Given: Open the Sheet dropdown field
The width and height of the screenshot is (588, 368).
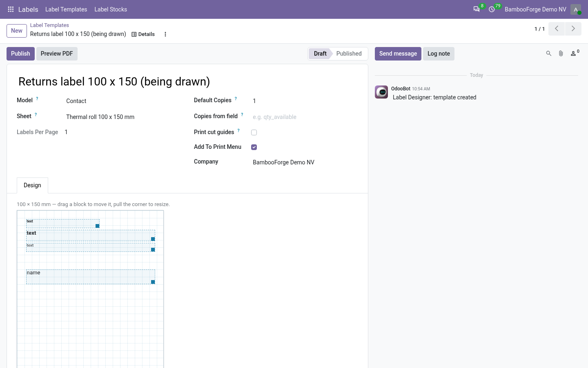Looking at the screenshot, I should (x=123, y=117).
